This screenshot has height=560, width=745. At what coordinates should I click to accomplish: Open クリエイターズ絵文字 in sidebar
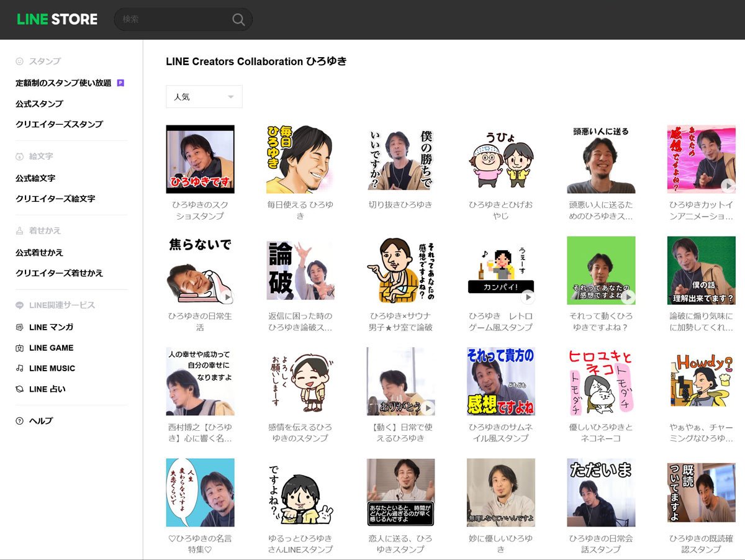point(55,199)
